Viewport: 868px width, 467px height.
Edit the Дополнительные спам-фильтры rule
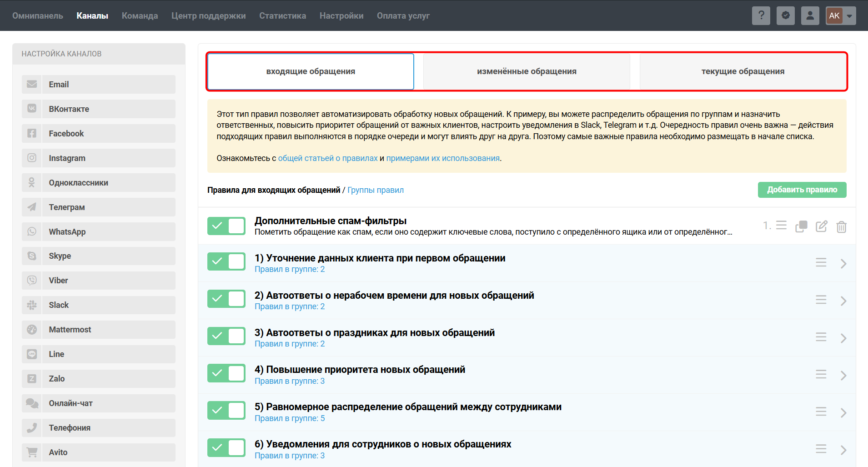821,226
